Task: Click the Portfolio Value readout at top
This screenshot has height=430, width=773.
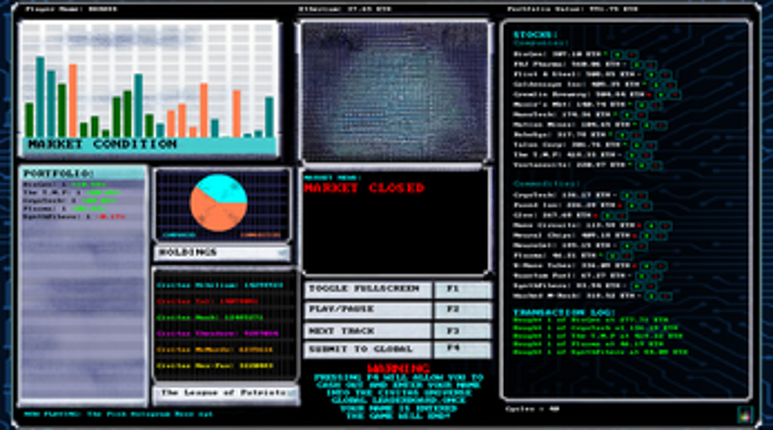Action: pos(573,9)
